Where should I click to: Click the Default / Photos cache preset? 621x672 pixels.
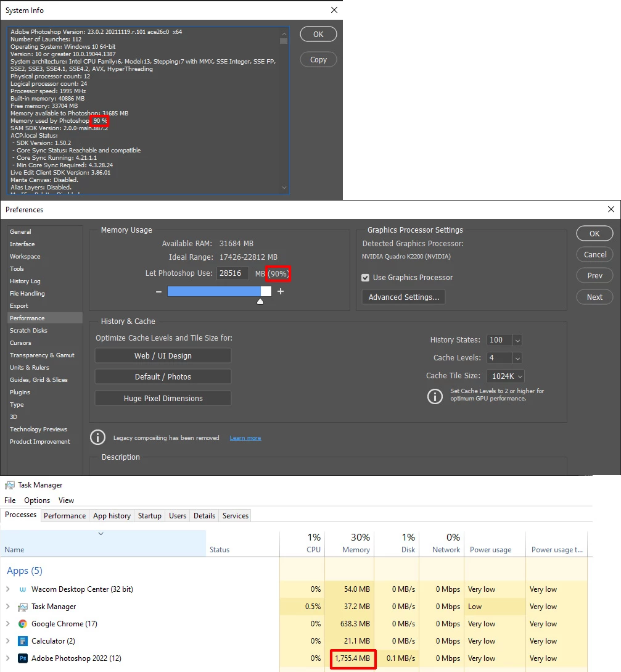(x=163, y=376)
